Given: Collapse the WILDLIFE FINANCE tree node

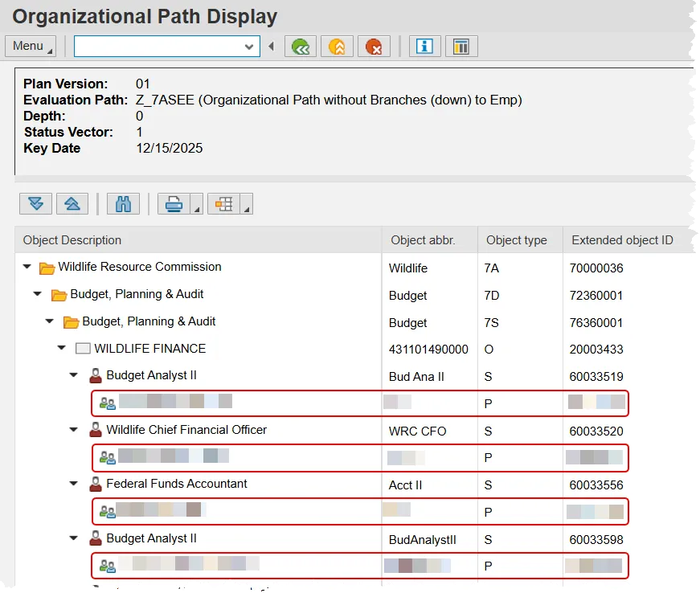Looking at the screenshot, I should (62, 349).
